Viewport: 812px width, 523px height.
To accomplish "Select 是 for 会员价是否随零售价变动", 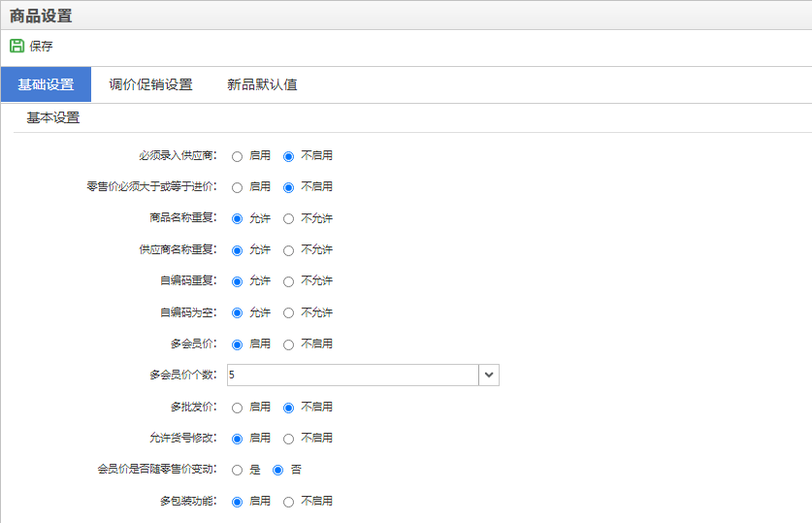I will coord(237,471).
